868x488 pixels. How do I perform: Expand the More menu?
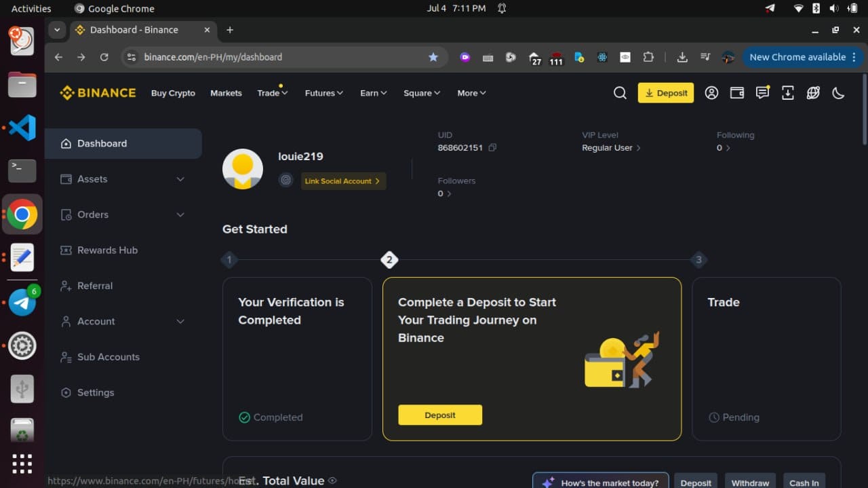(471, 93)
